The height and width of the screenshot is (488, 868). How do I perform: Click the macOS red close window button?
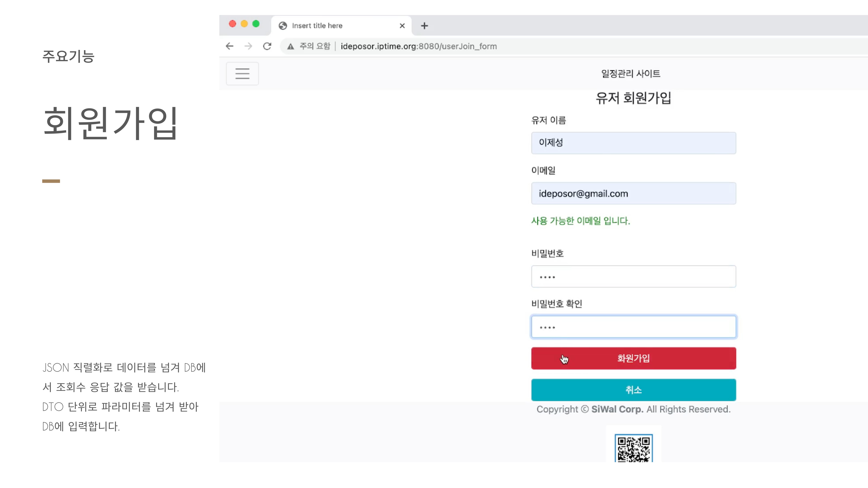coord(232,24)
